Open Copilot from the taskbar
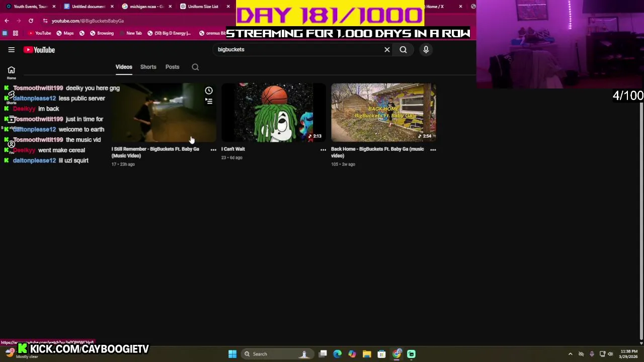The width and height of the screenshot is (644, 362). tap(352, 354)
